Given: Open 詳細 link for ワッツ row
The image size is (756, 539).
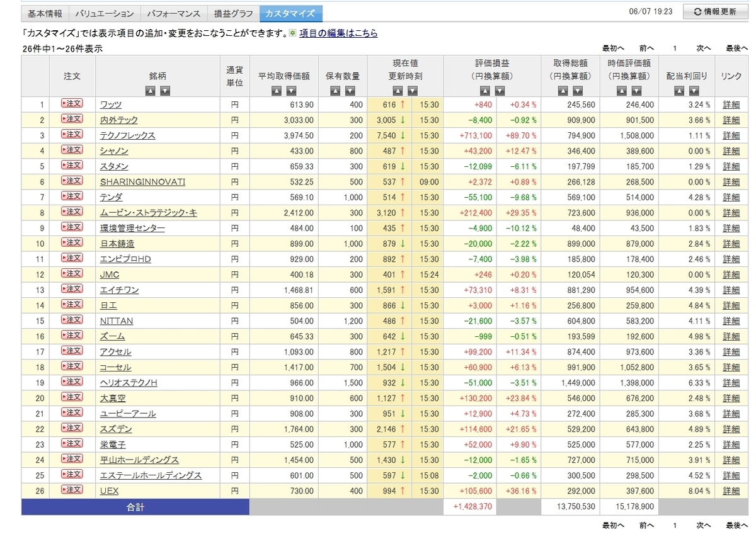Looking at the screenshot, I should click(x=731, y=105).
